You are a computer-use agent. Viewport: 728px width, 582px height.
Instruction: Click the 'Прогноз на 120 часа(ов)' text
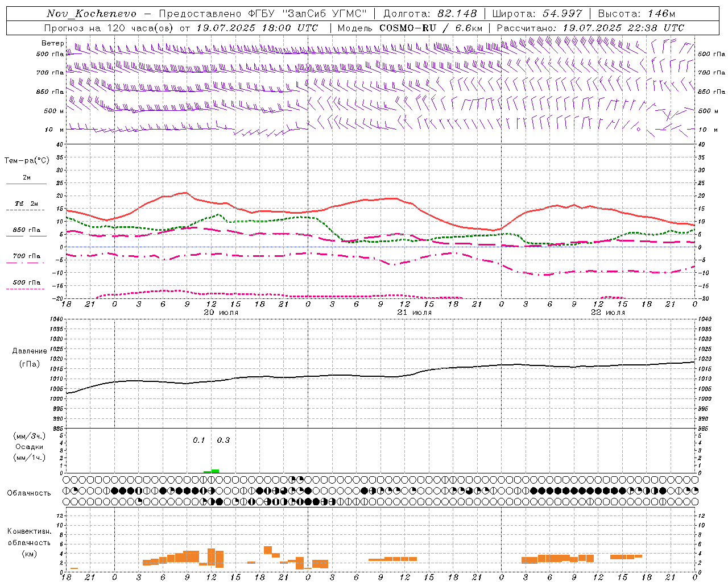pos(109,28)
